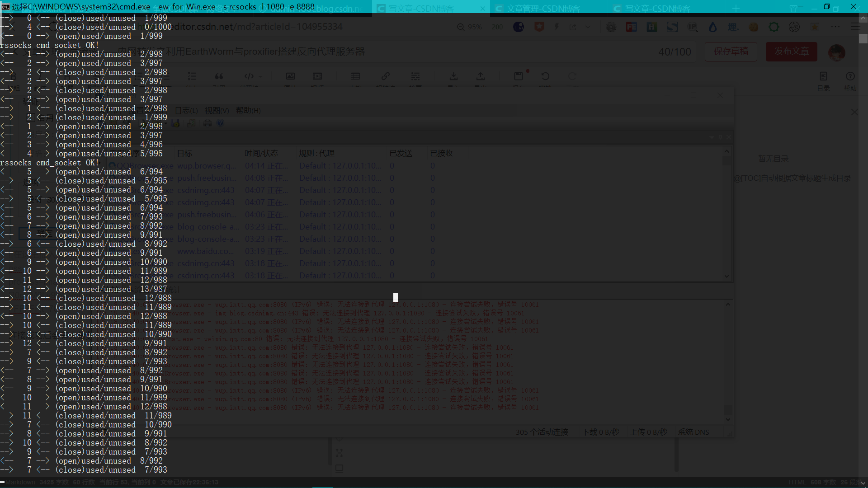The width and height of the screenshot is (868, 488).
Task: Click the red FE extension icon
Action: click(x=631, y=27)
